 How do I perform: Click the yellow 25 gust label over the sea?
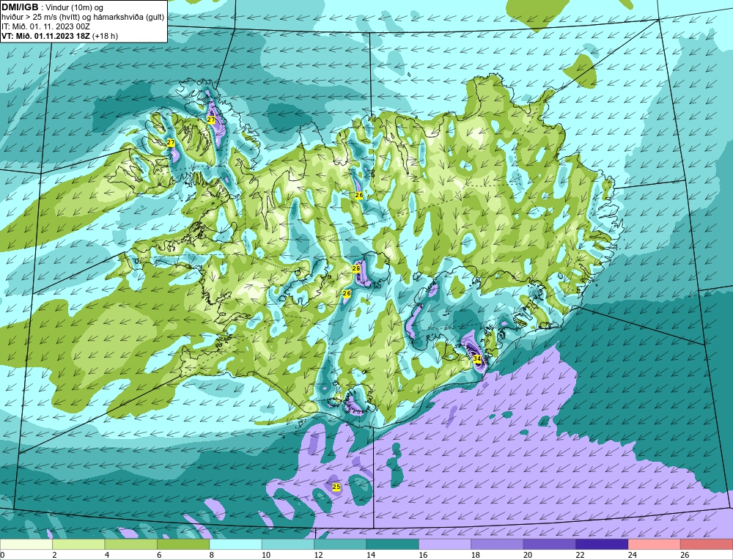coord(336,487)
